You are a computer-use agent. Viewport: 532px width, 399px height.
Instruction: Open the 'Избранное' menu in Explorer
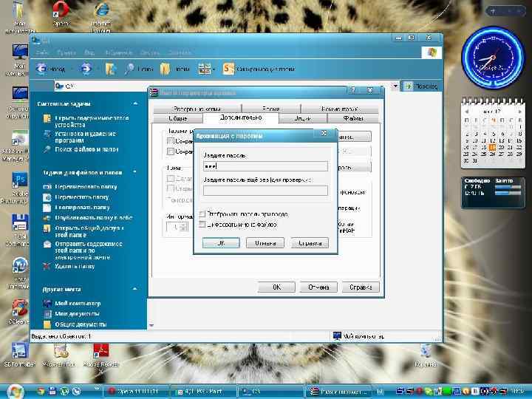[118, 52]
